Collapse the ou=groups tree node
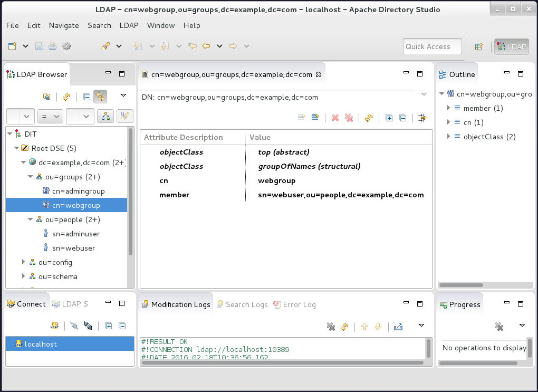Screen dimensions: 538x392 (x=31, y=177)
